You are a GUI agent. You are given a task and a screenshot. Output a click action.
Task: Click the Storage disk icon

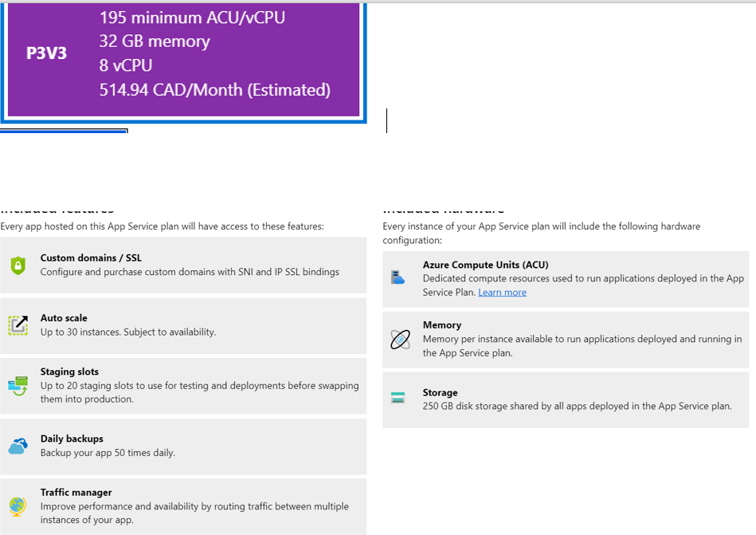pyautogui.click(x=399, y=395)
